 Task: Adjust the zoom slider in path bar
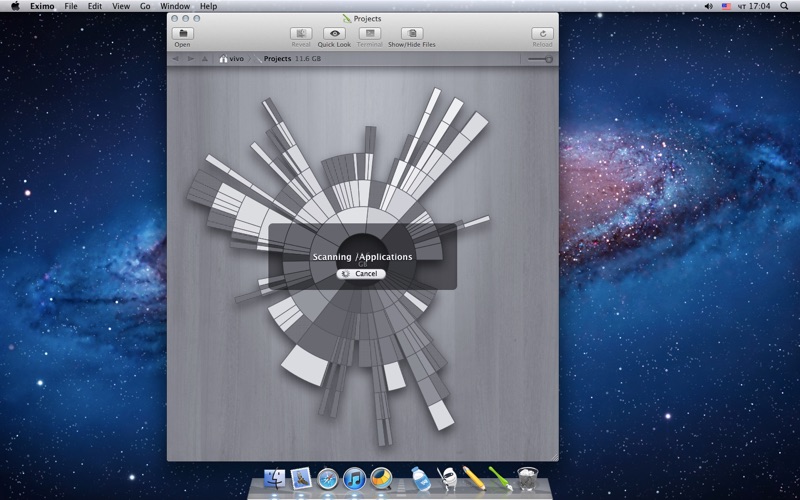(x=540, y=59)
